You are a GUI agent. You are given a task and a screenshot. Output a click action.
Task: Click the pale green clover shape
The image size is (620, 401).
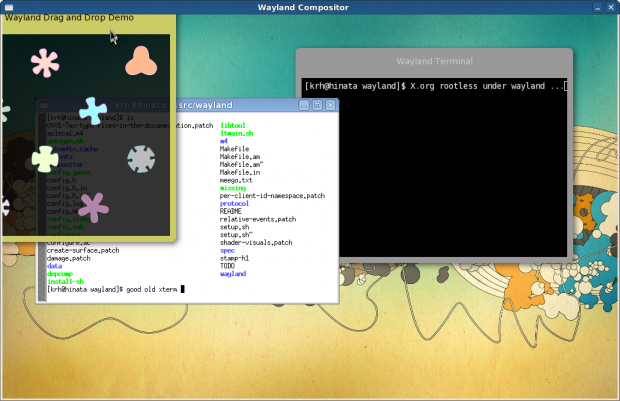tap(44, 158)
